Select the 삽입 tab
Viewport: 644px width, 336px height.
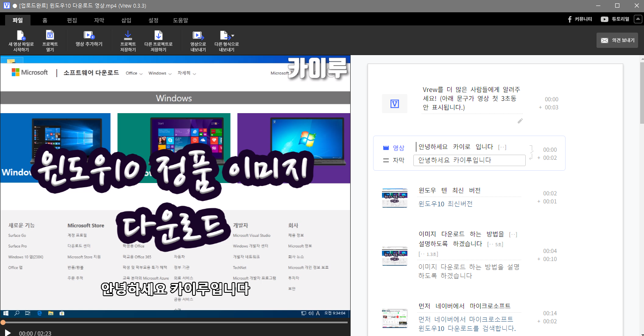point(126,20)
